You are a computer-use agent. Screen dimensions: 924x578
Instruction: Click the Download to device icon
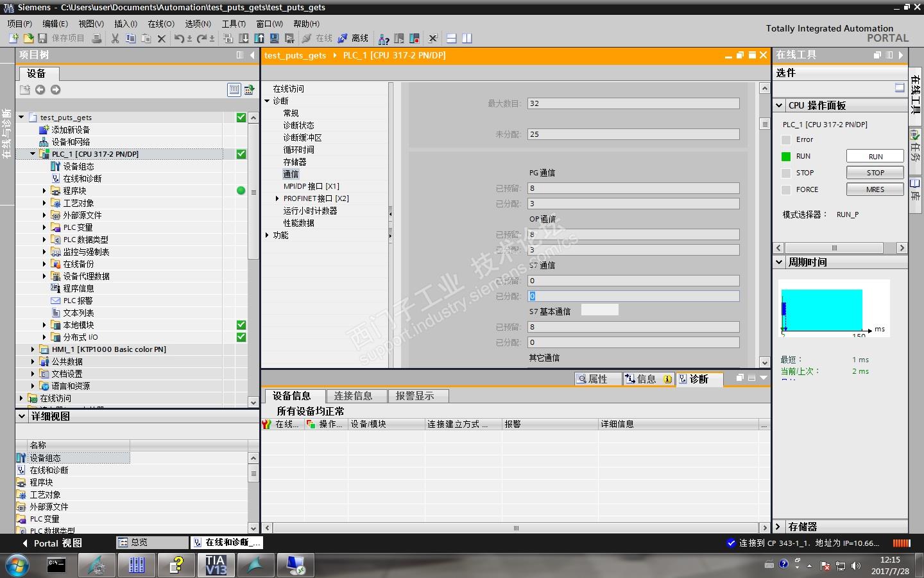pos(244,39)
